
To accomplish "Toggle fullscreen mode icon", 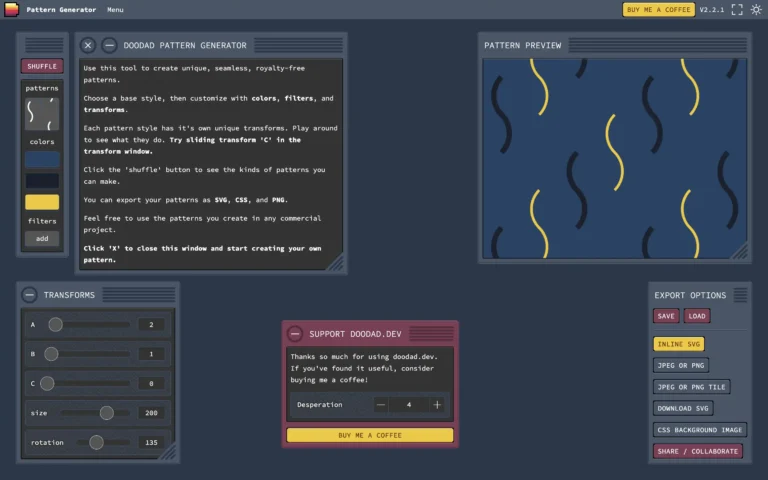I will coord(737,9).
